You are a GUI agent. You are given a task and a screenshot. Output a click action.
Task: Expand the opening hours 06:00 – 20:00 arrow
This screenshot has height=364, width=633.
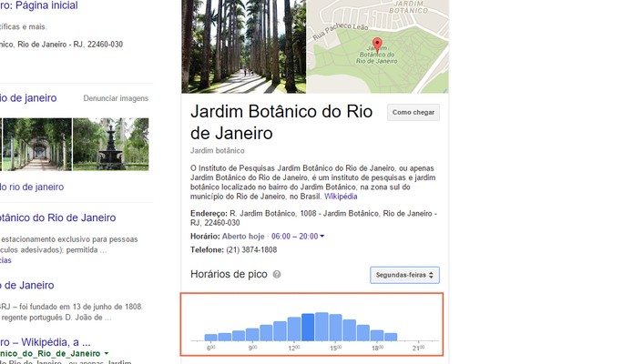322,236
